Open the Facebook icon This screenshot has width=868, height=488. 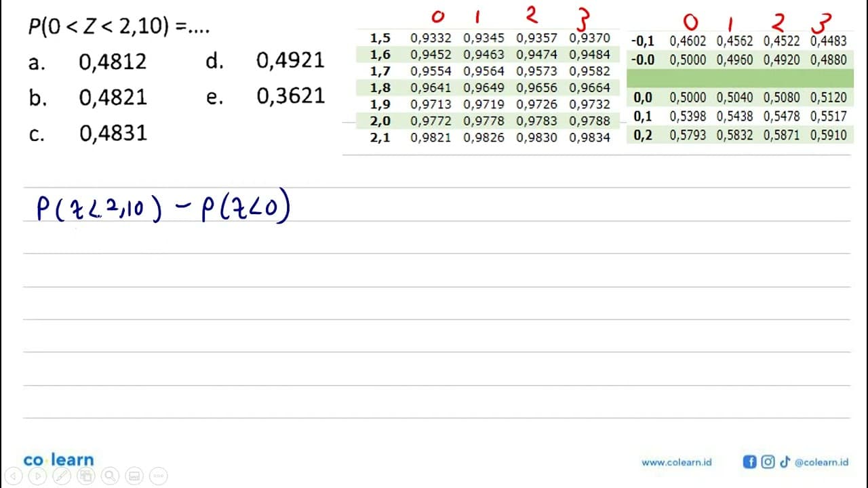749,462
